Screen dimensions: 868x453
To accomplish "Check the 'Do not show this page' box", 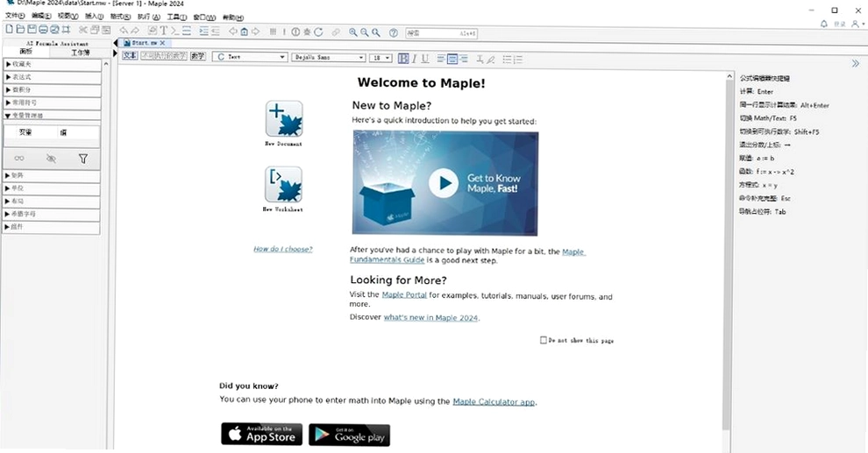I will click(x=544, y=340).
